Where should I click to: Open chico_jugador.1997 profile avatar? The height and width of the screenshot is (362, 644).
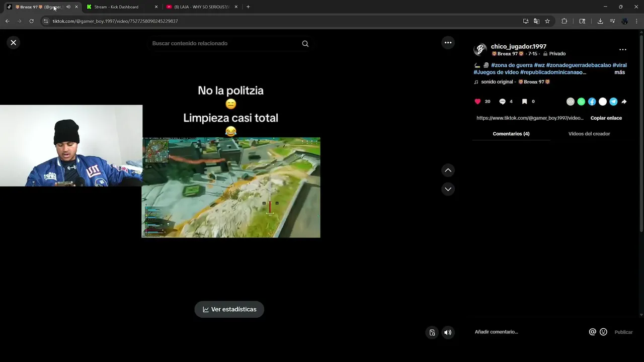pyautogui.click(x=480, y=49)
